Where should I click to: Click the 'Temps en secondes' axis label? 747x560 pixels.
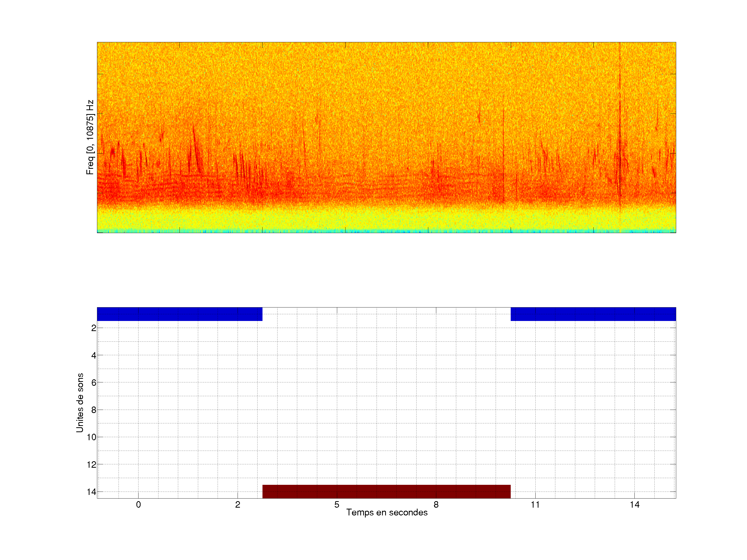[x=387, y=512]
